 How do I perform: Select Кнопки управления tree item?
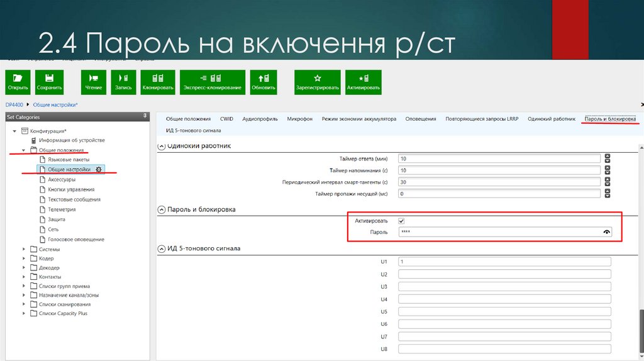coord(71,189)
